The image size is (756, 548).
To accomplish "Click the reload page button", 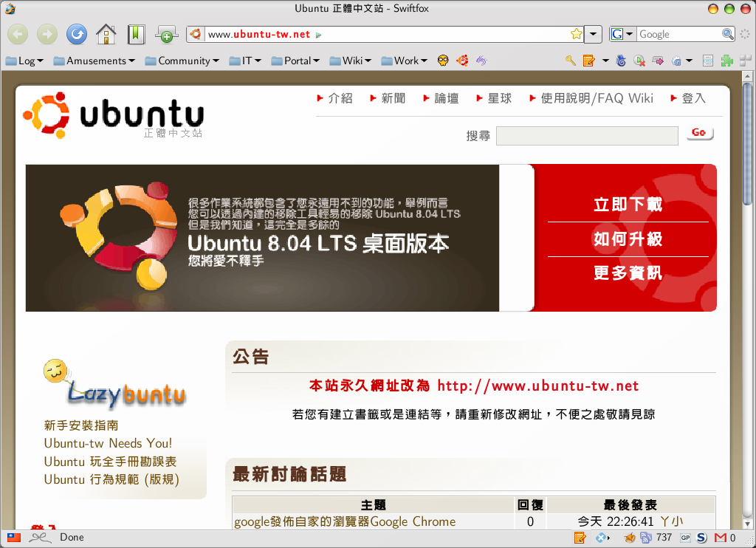I will click(76, 34).
